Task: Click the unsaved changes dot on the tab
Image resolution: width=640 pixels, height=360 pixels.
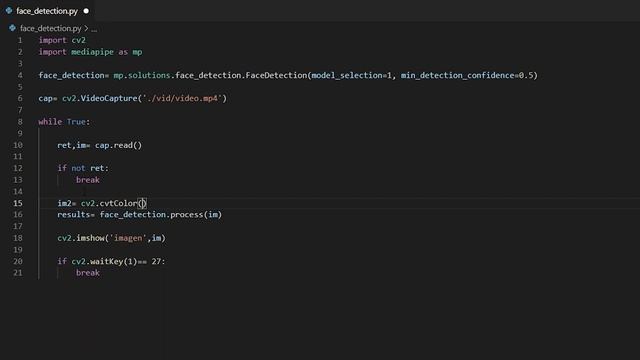Action: pyautogui.click(x=86, y=11)
